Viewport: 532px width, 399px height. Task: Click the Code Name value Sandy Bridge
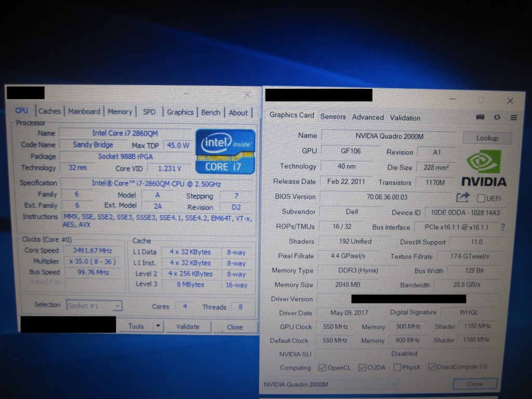point(93,144)
